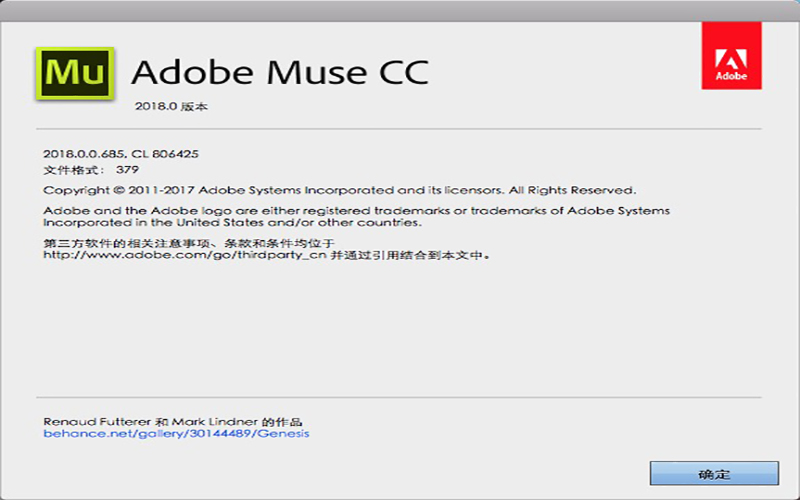Open the behance.net/gallery/30144489/Genesis link

(176, 434)
